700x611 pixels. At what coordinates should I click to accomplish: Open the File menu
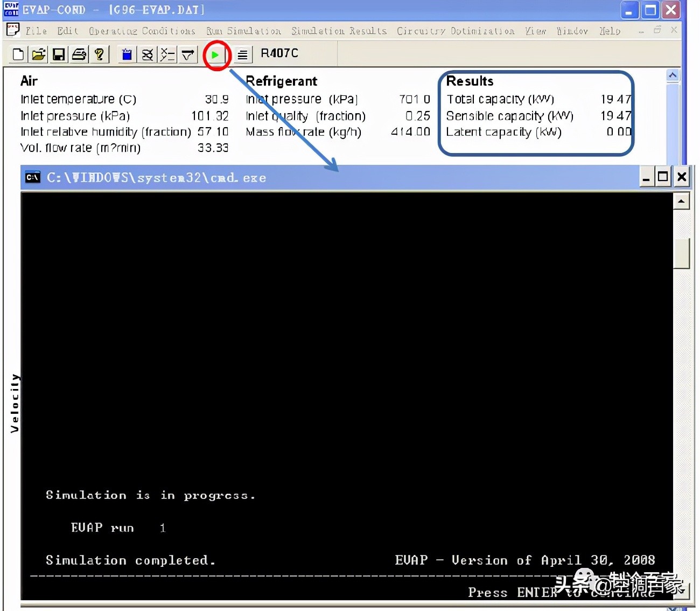(36, 31)
